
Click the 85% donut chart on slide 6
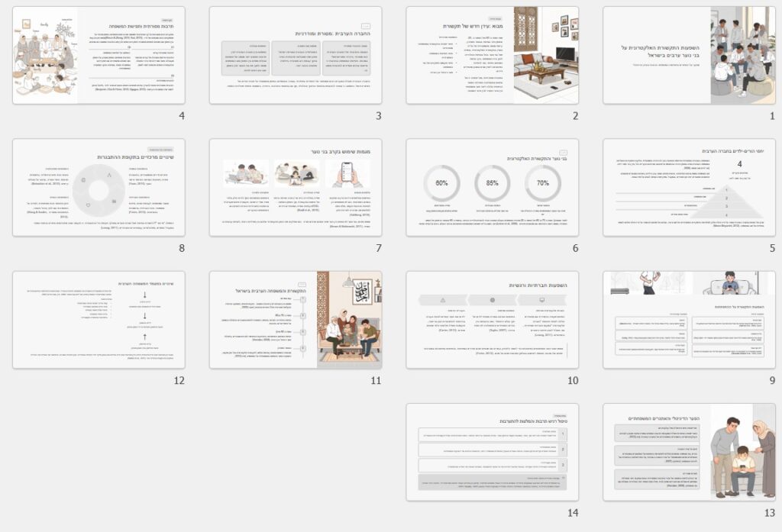coord(492,183)
